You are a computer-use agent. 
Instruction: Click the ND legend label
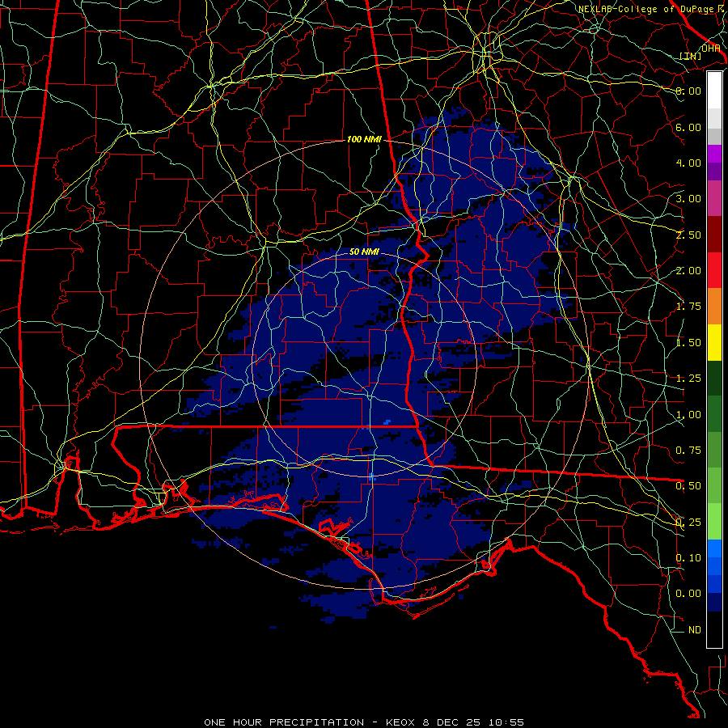(x=695, y=630)
